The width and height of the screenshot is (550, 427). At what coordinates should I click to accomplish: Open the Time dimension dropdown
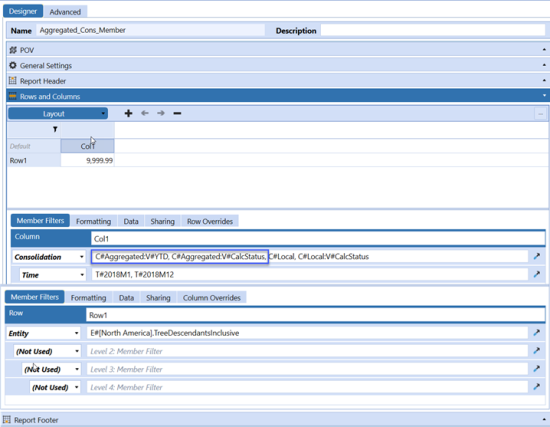click(53, 275)
